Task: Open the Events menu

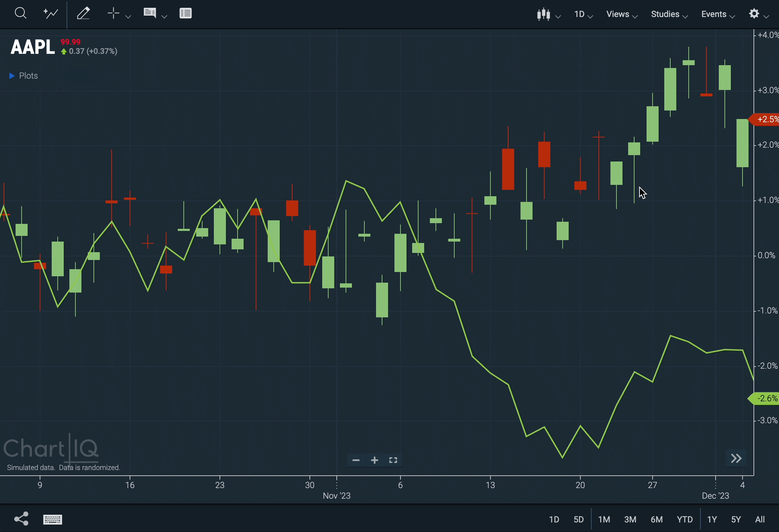Action: [718, 14]
